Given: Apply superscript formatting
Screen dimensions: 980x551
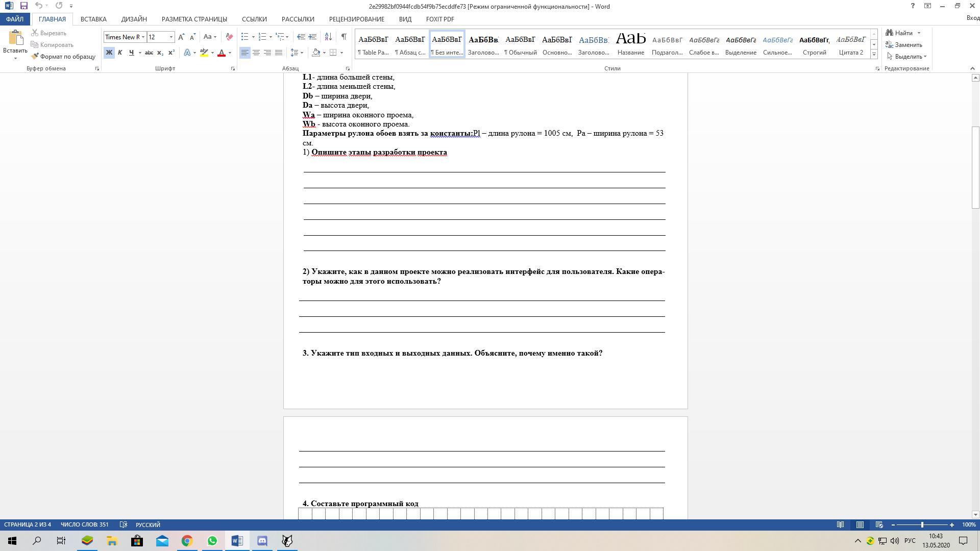Looking at the screenshot, I should click(171, 53).
